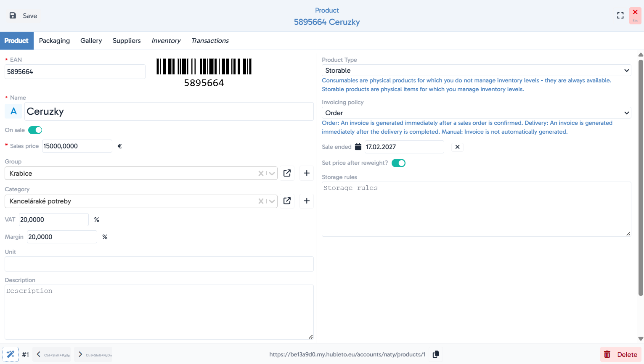Add a new Group with plus icon
The image size is (644, 364).
pos(307,173)
